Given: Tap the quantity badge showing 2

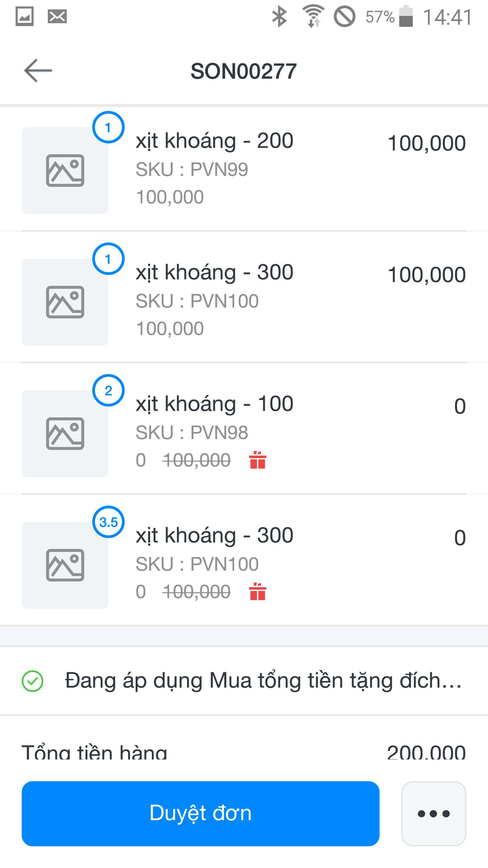Looking at the screenshot, I should [108, 391].
